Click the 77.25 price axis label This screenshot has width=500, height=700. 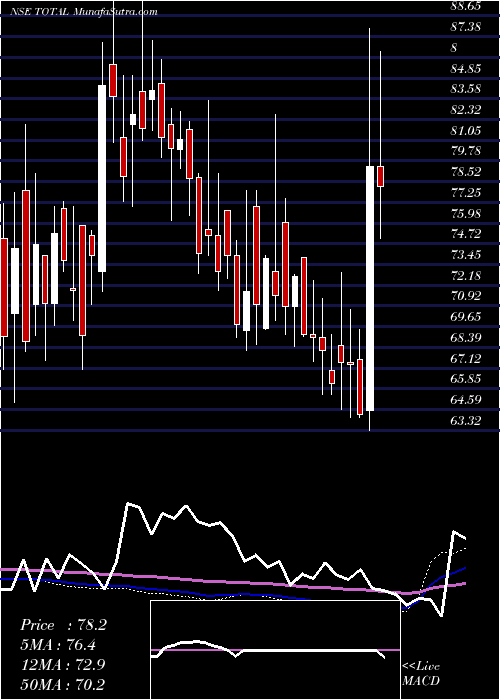pos(466,192)
